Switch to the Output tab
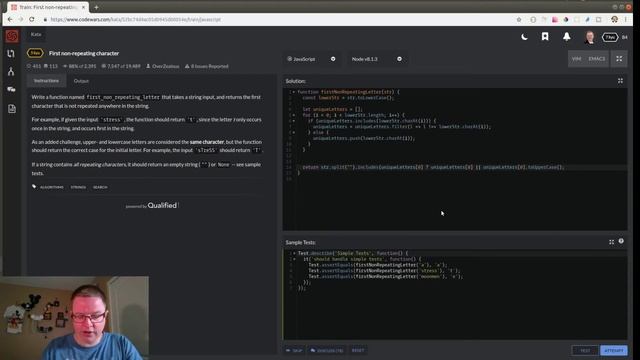The width and height of the screenshot is (640, 360). (81, 81)
